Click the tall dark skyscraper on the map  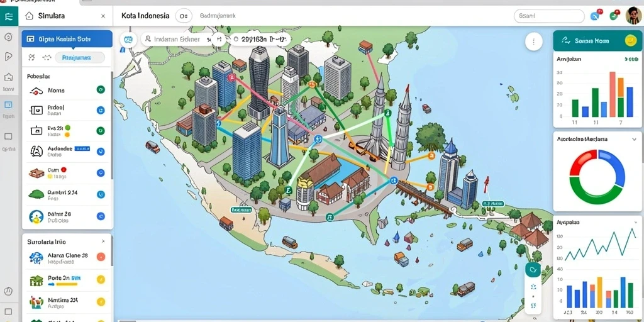pyautogui.click(x=259, y=82)
